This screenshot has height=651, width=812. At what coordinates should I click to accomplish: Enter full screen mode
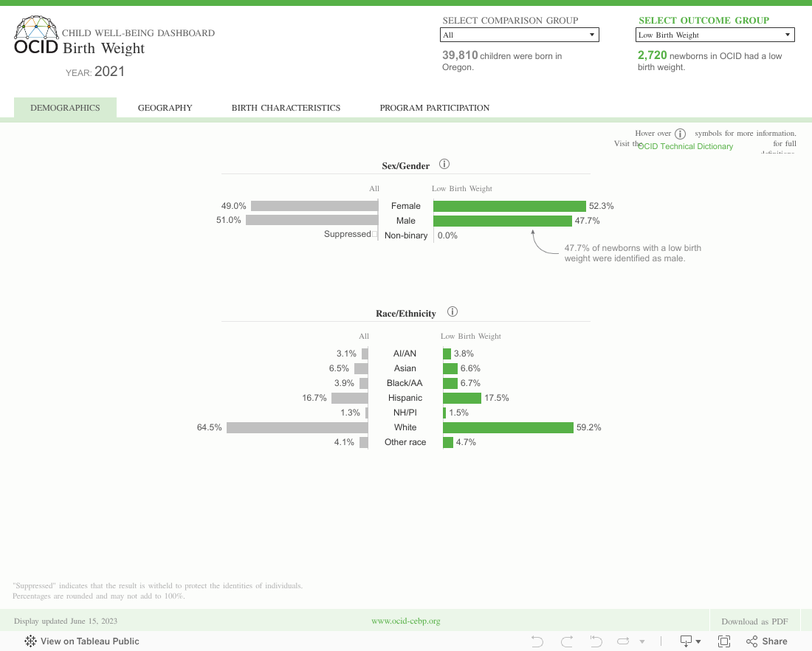tap(724, 641)
